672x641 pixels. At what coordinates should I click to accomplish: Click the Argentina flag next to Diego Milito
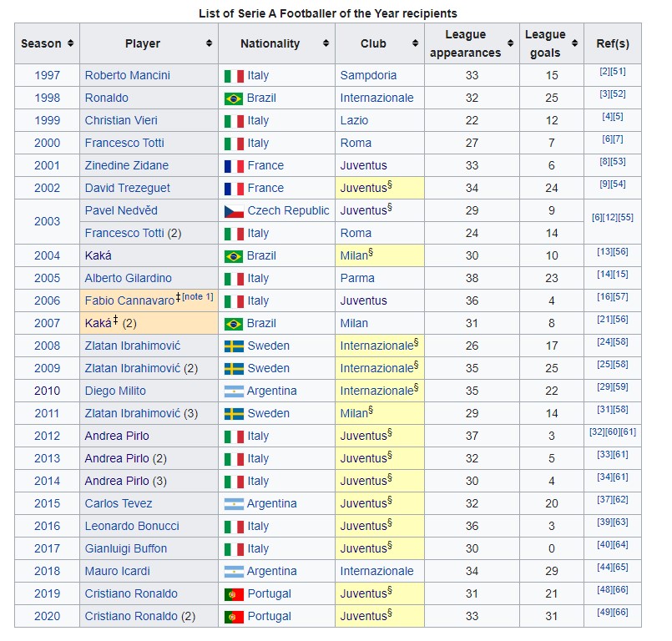tap(236, 391)
